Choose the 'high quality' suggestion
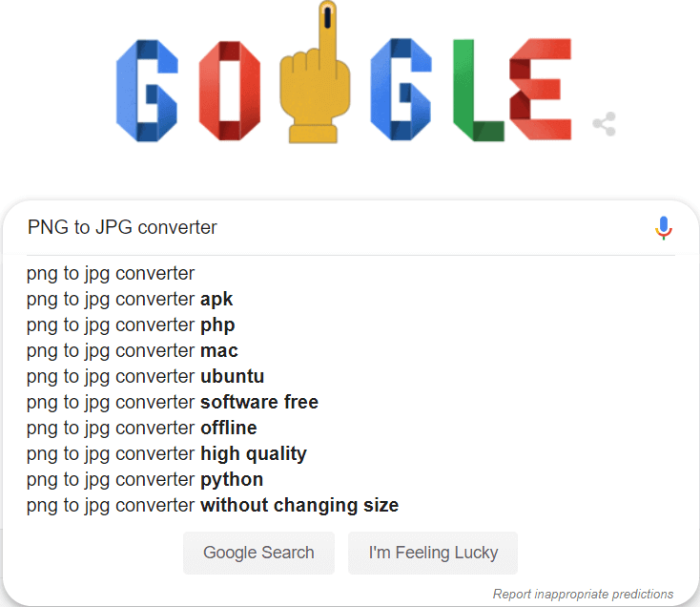 [x=167, y=454]
